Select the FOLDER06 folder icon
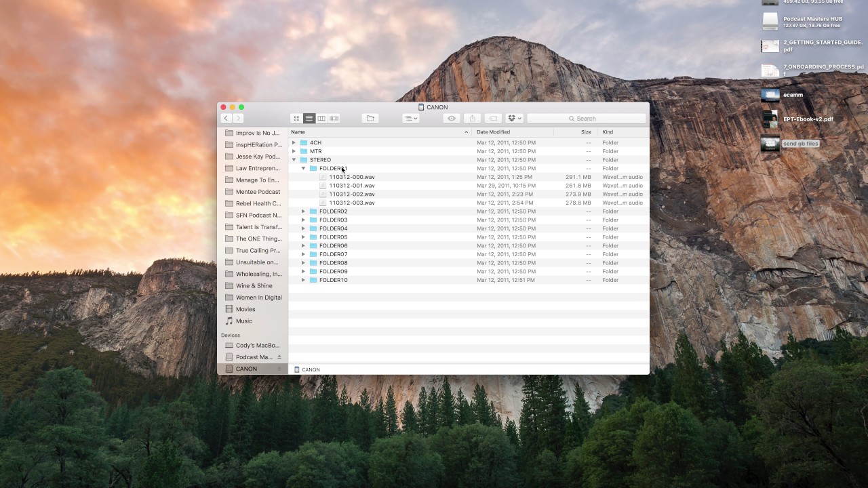This screenshot has width=868, height=488. [x=313, y=246]
